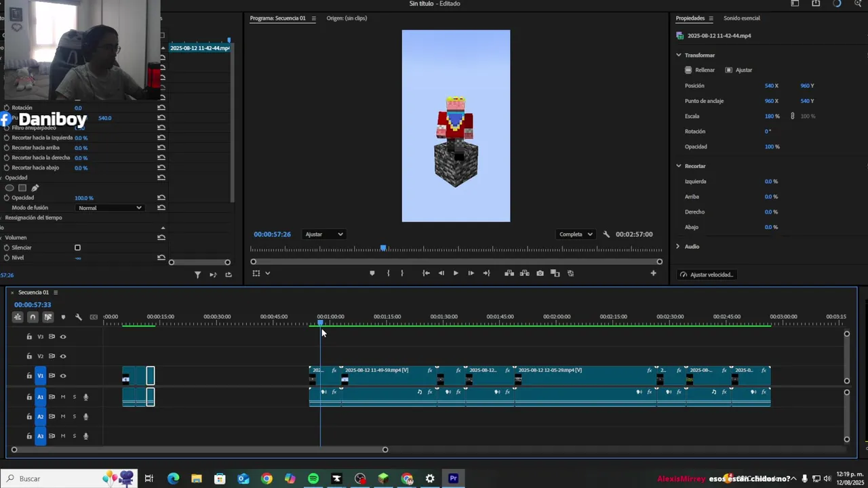Click the caption track options CC icon

[94, 317]
